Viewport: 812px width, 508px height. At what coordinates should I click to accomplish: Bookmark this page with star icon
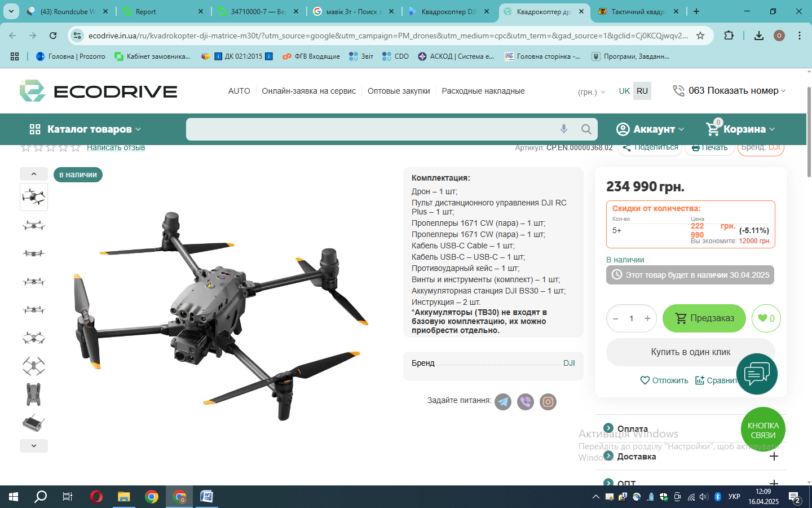(700, 36)
